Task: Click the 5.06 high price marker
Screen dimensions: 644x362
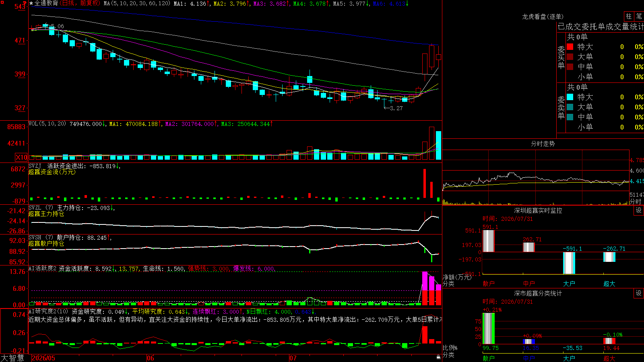Action: (57, 26)
